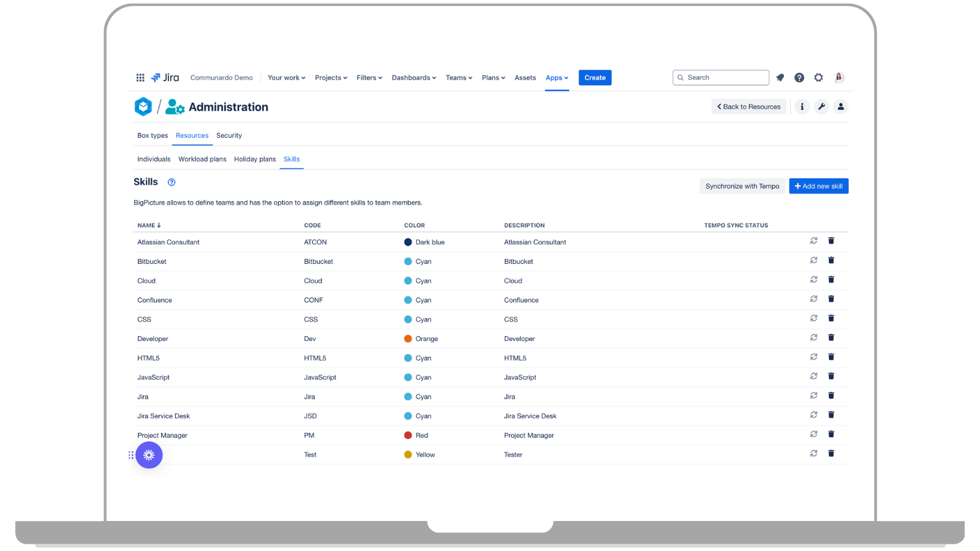
Task: Delete the JavaScript skill
Action: [831, 376]
